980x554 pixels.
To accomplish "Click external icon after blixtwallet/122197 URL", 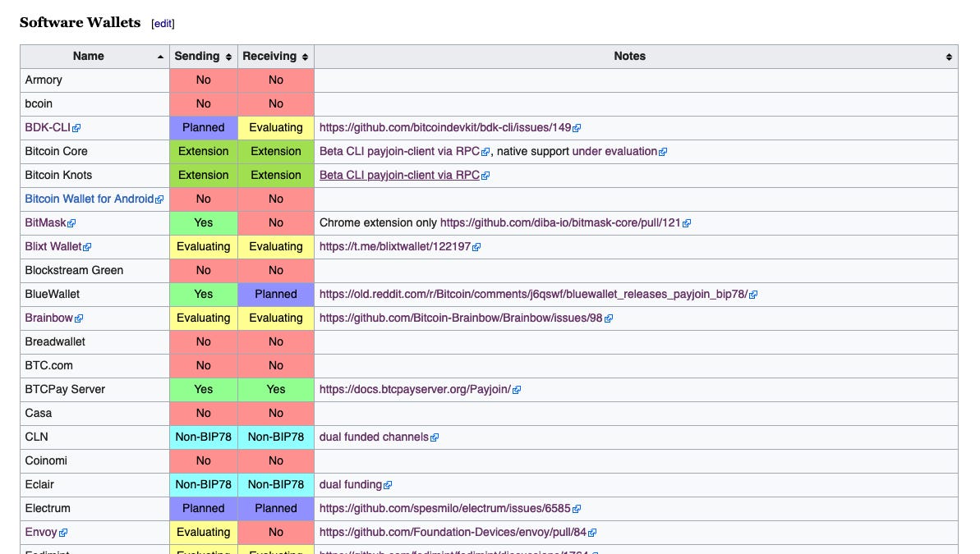I will pos(477,247).
